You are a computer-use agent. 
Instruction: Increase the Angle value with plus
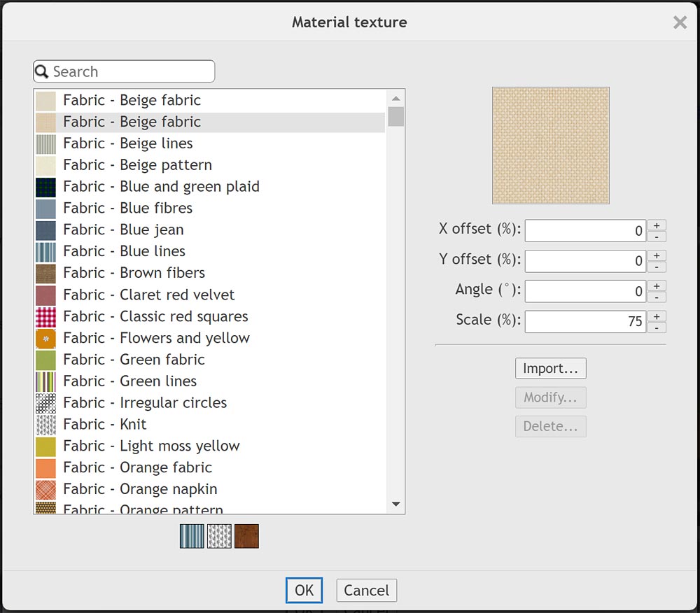657,286
